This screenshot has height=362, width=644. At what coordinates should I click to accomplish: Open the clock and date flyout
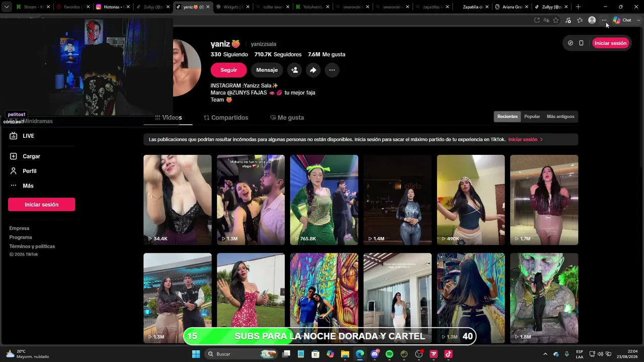point(628,354)
